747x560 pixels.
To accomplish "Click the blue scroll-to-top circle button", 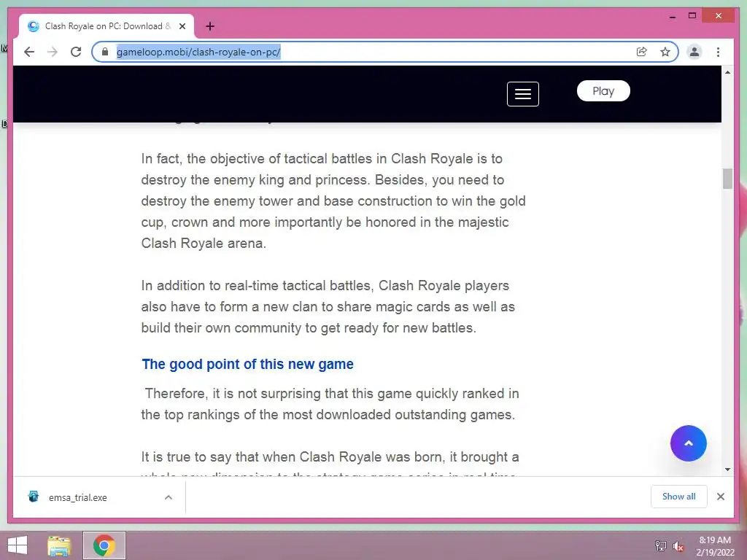I will pos(688,443).
